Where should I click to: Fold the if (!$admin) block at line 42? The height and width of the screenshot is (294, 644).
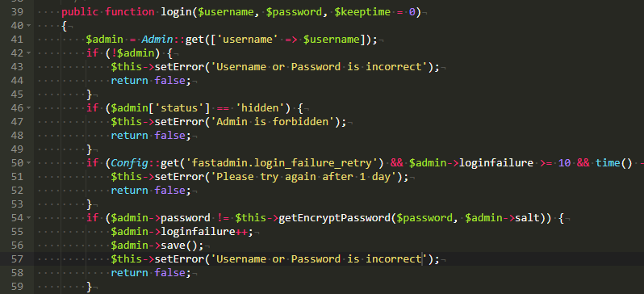(28, 53)
